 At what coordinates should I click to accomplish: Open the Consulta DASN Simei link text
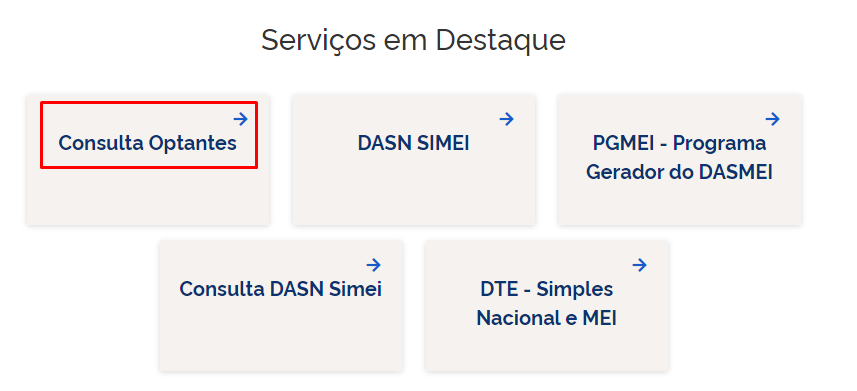pyautogui.click(x=280, y=289)
